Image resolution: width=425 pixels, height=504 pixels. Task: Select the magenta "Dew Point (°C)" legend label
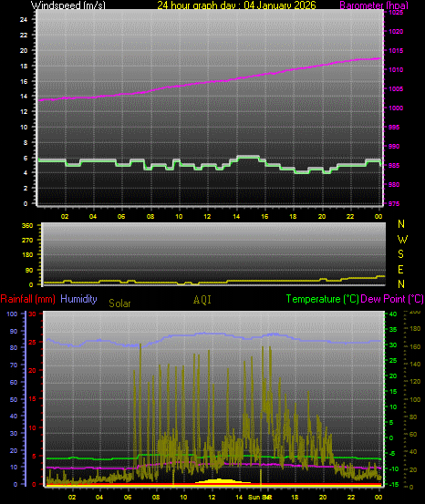(392, 299)
